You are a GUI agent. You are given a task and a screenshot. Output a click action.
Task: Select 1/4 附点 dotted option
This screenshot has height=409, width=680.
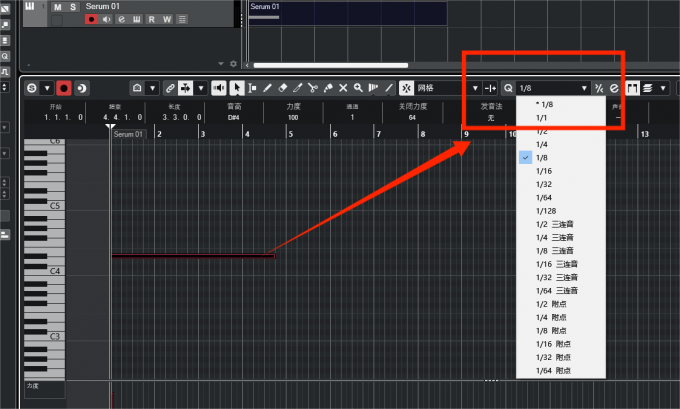tap(561, 317)
